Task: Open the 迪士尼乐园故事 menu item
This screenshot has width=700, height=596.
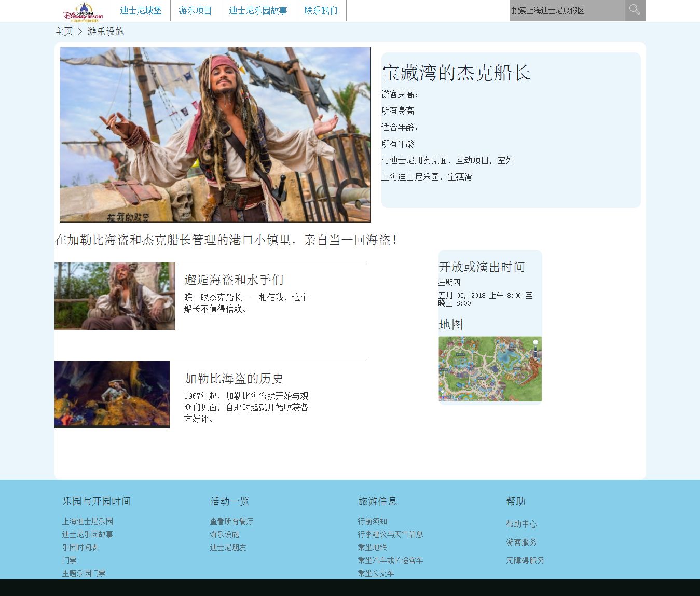Action: (x=258, y=10)
